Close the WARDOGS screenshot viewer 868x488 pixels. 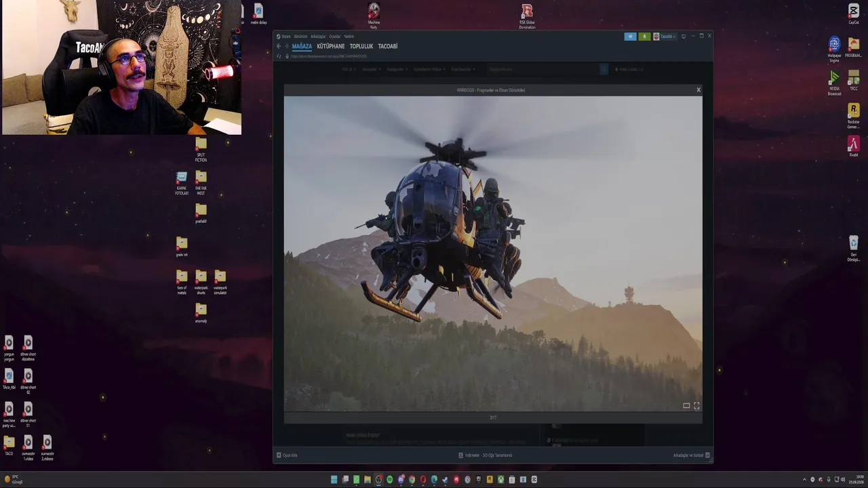point(698,89)
